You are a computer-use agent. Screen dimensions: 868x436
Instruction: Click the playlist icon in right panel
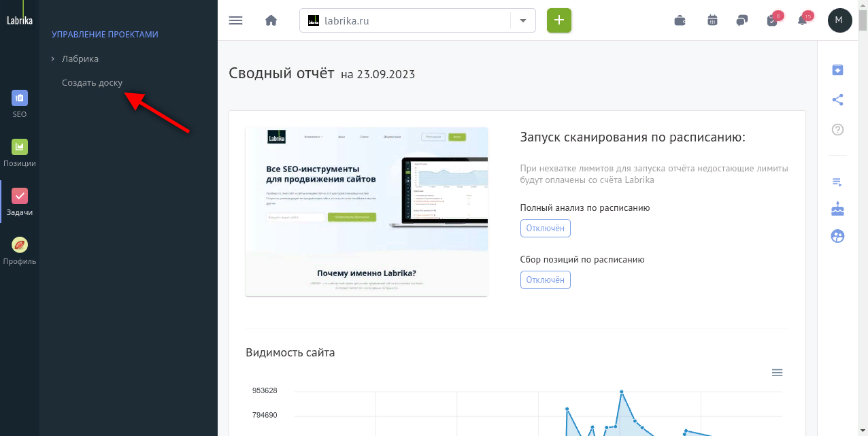tap(838, 182)
